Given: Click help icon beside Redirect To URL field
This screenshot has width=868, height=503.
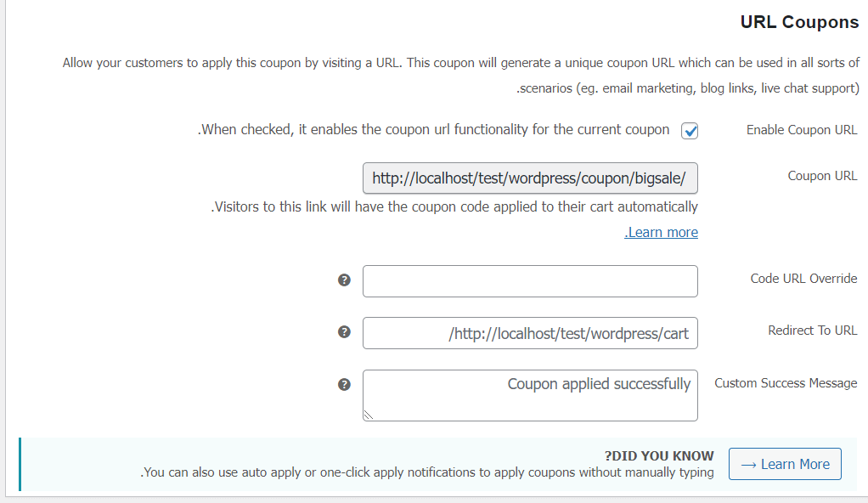Looking at the screenshot, I should coord(344,331).
